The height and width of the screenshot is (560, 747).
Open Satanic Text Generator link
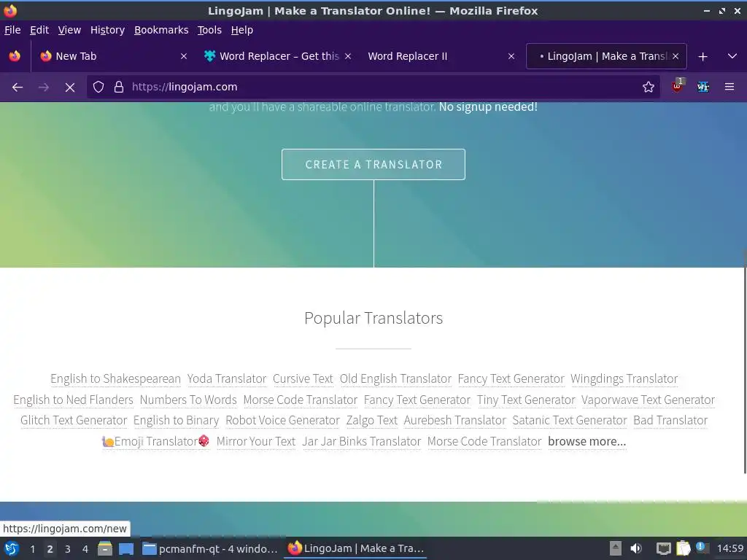pos(570,421)
